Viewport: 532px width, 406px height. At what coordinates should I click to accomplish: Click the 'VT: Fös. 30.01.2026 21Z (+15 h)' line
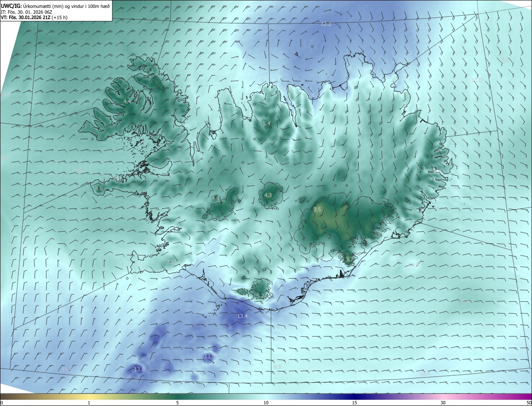tap(34, 17)
